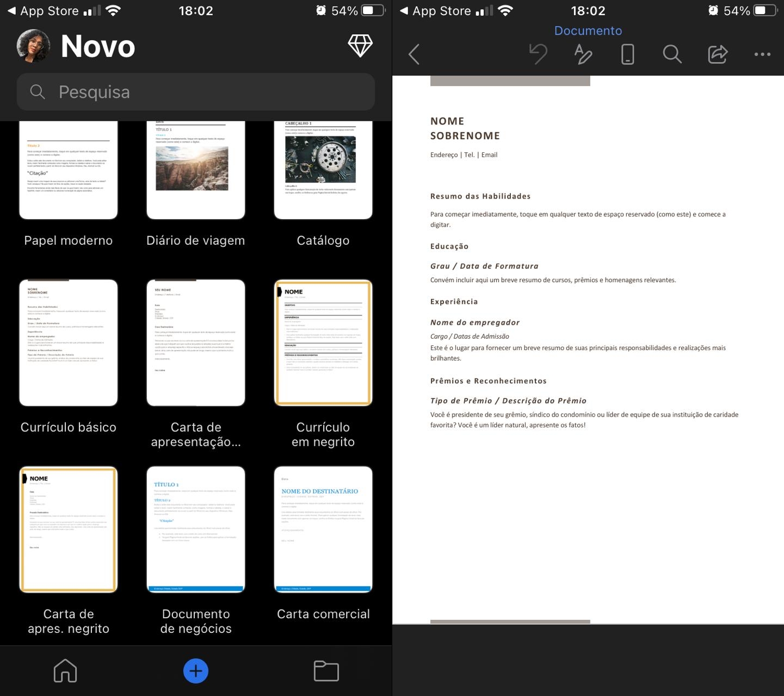Image resolution: width=784 pixels, height=696 pixels.
Task: Tap the Documento title label
Action: [x=588, y=30]
